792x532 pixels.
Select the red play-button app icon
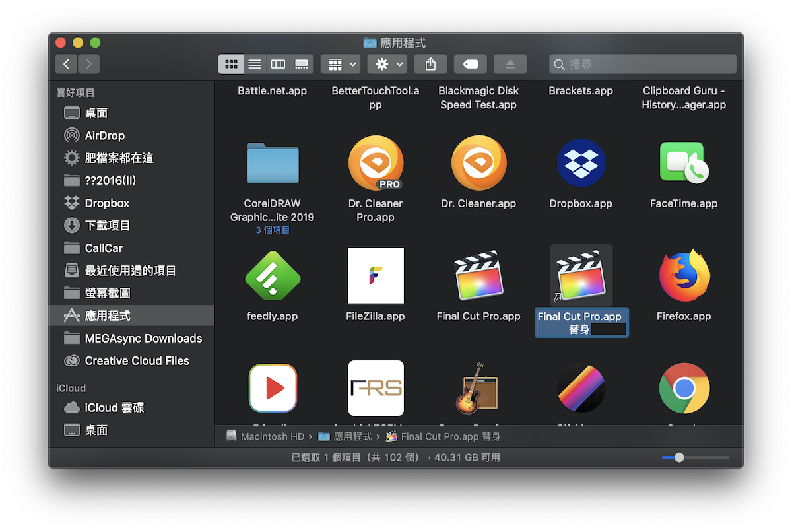click(272, 388)
